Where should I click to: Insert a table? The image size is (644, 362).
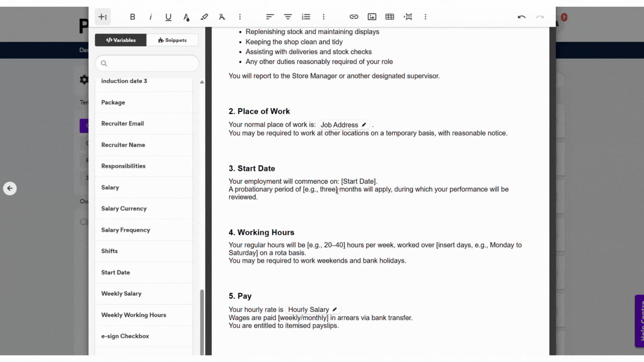(x=390, y=17)
